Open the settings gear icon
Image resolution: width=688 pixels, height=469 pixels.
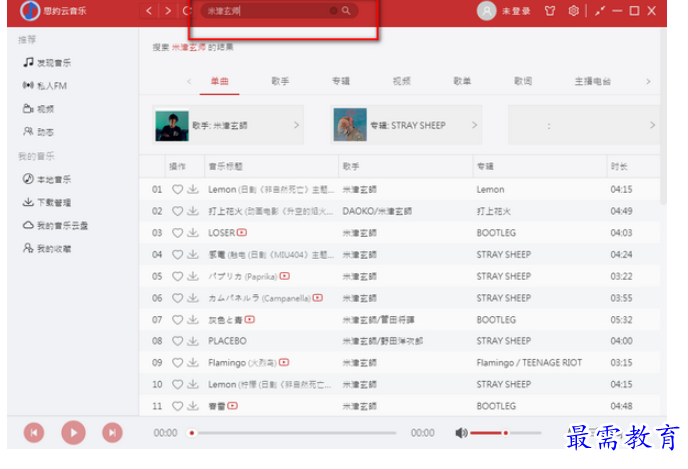(573, 11)
